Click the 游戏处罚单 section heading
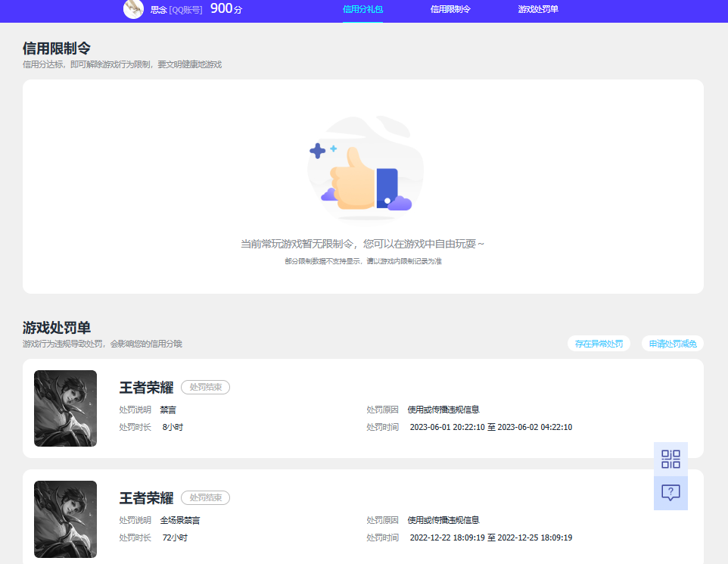 (x=57, y=328)
